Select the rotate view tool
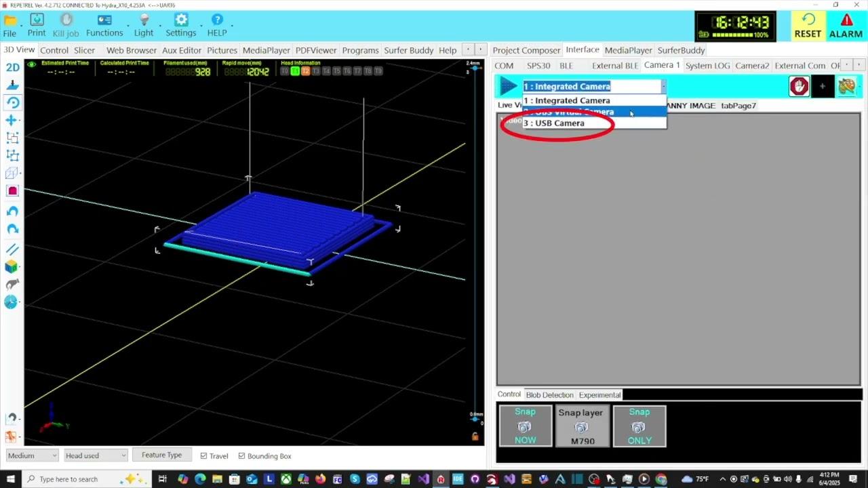868x488 pixels. click(x=12, y=102)
